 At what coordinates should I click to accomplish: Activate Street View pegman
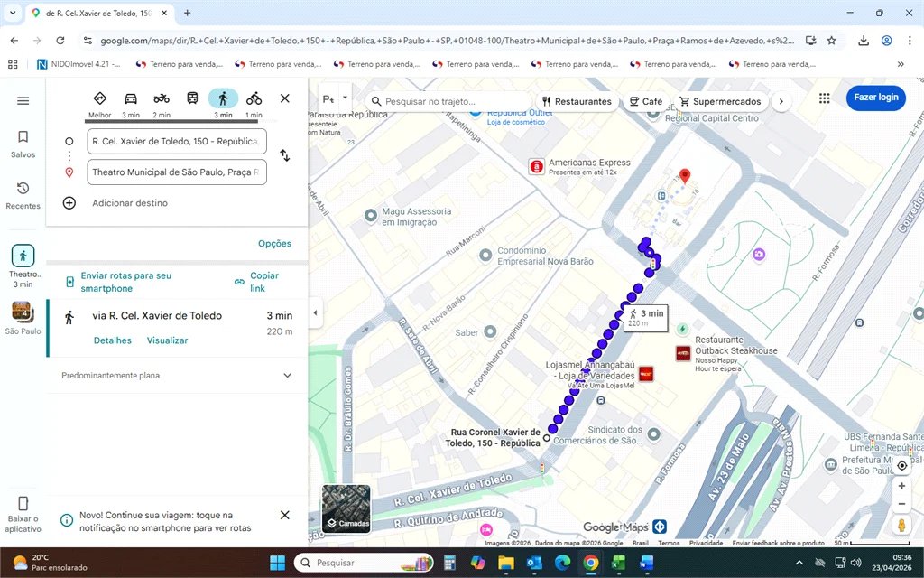901,525
